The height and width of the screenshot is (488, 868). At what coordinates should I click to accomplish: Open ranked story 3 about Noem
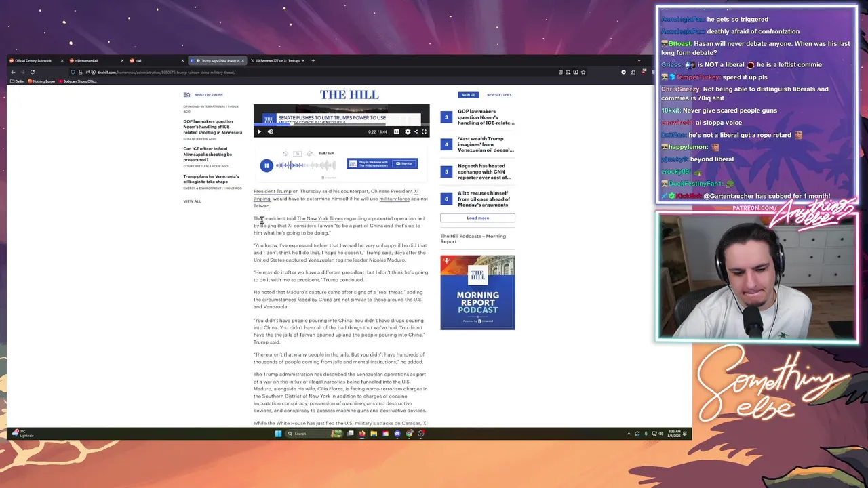[x=486, y=117]
